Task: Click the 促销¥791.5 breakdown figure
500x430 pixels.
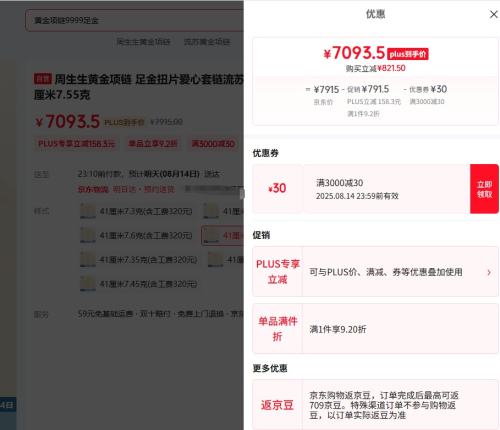Action: [x=368, y=89]
